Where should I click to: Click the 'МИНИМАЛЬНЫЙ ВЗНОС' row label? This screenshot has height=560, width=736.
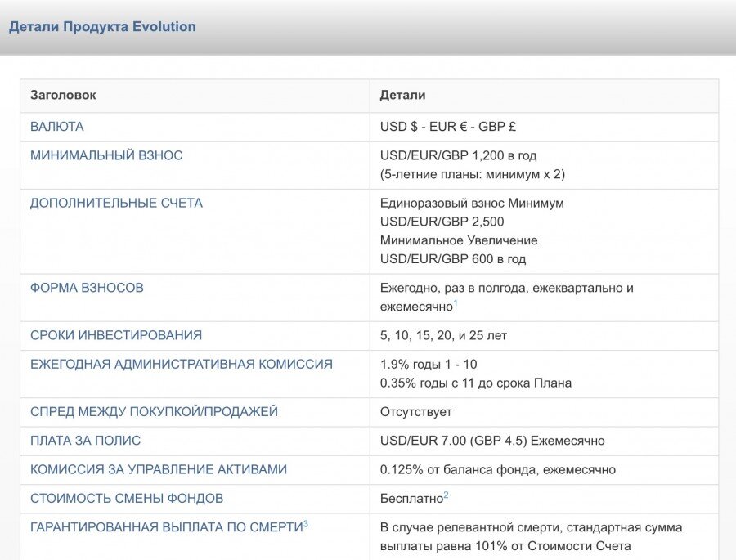[106, 155]
